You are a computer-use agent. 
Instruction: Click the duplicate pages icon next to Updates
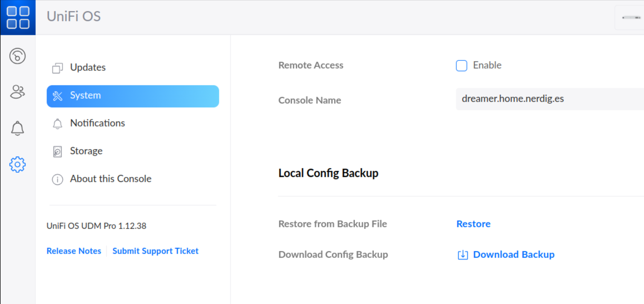pos(58,68)
